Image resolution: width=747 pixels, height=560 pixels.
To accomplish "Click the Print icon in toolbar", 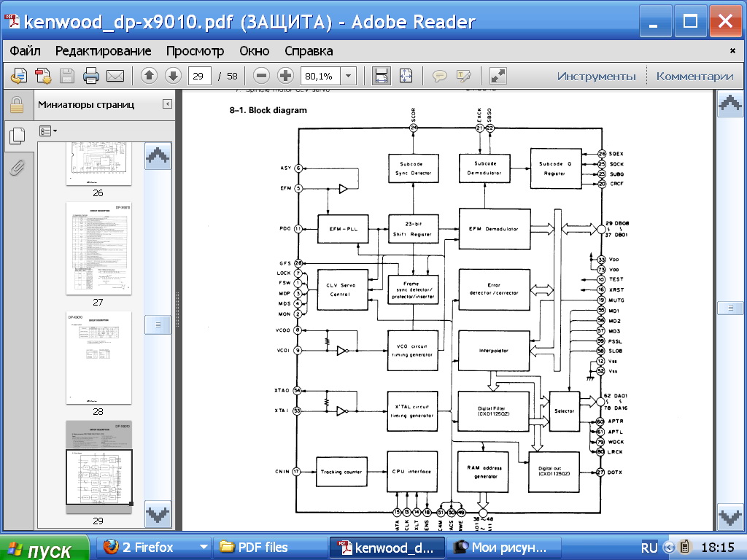I will pos(91,76).
